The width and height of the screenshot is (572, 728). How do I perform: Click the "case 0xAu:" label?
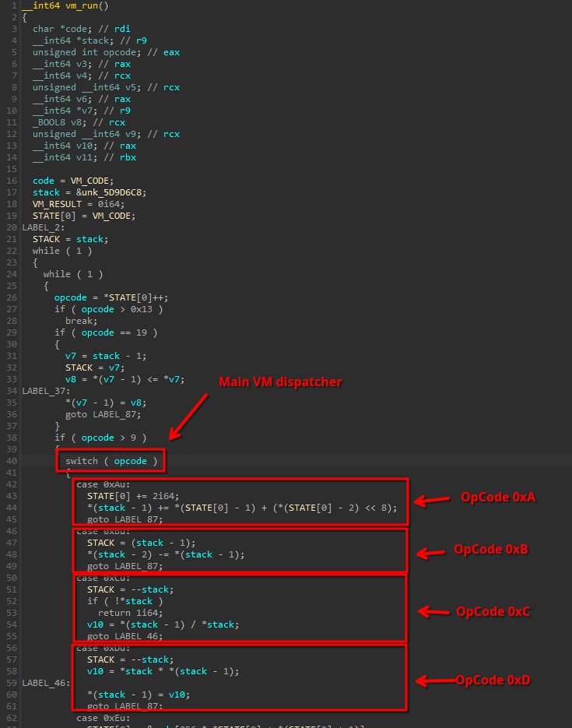(x=104, y=484)
